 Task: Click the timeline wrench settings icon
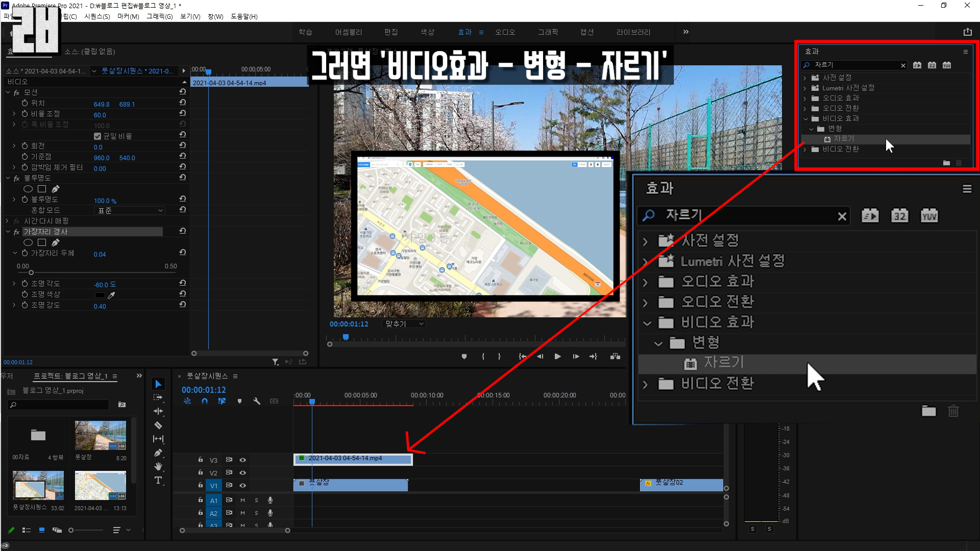pyautogui.click(x=257, y=402)
